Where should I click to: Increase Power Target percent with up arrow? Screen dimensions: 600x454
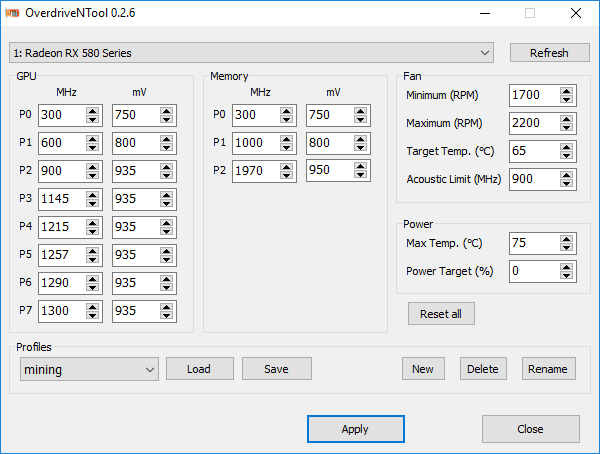click(566, 267)
